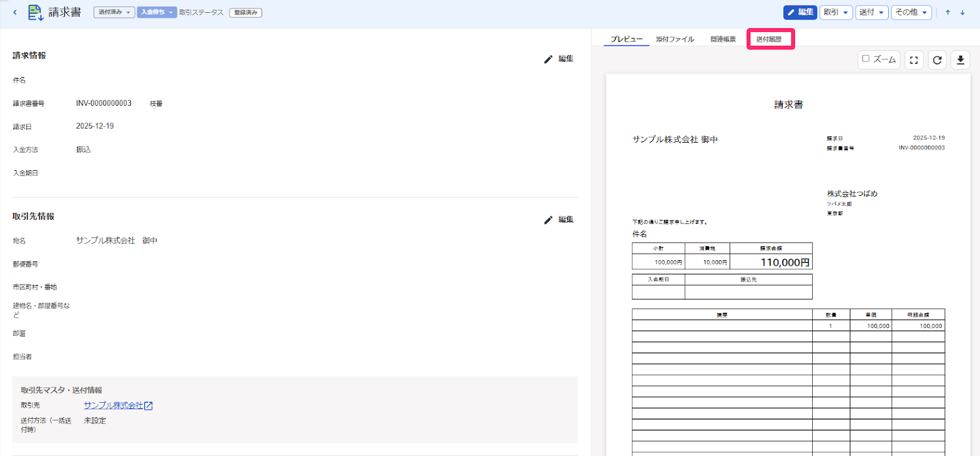Open the 送付履歴 tab
This screenshot has width=980, height=456.
(x=769, y=39)
